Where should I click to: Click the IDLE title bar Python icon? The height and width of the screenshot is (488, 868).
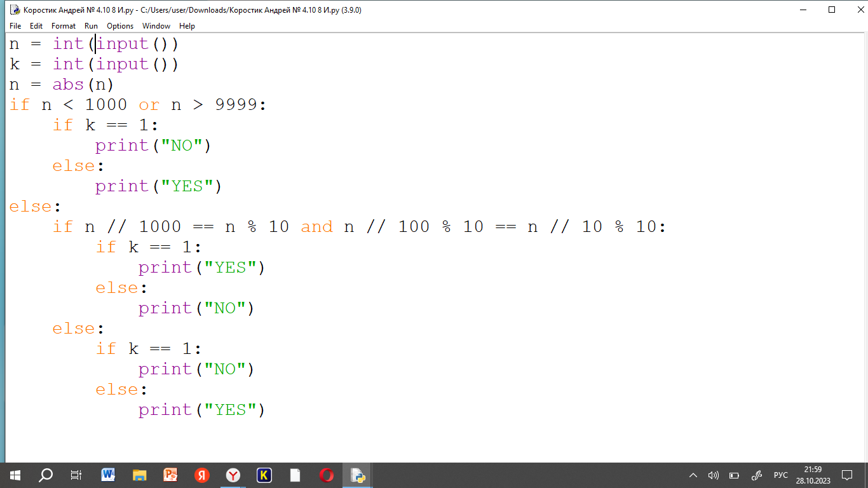15,10
